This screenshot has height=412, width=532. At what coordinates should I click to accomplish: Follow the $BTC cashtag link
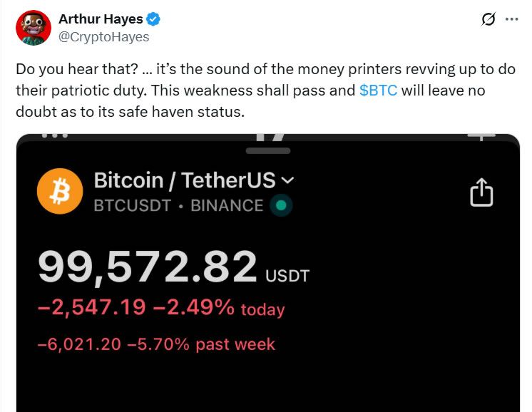pos(378,91)
